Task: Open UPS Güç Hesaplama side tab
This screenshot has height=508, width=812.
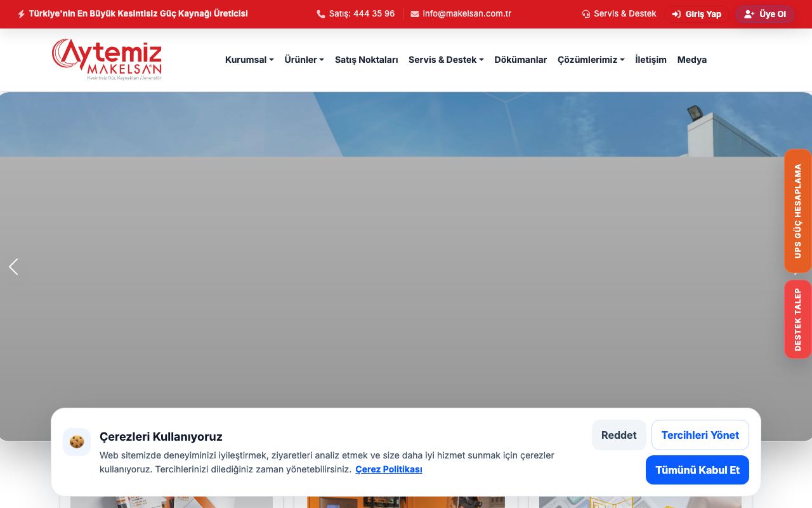Action: pos(798,211)
